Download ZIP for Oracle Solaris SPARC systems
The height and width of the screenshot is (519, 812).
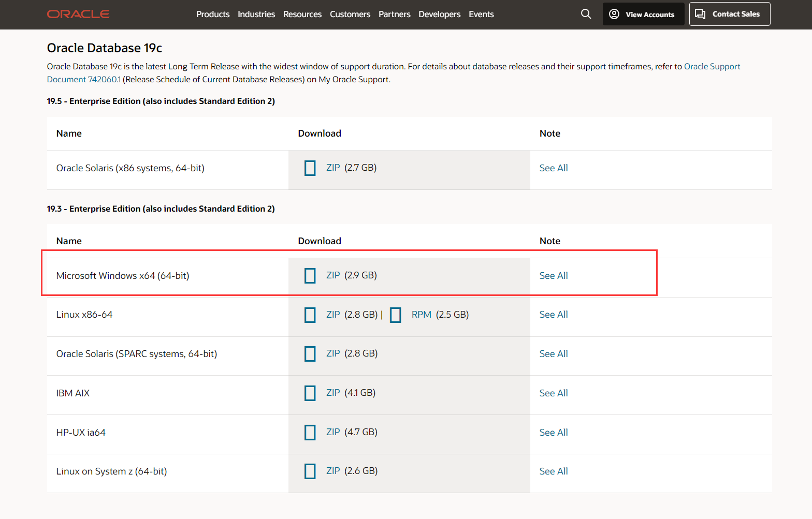333,353
